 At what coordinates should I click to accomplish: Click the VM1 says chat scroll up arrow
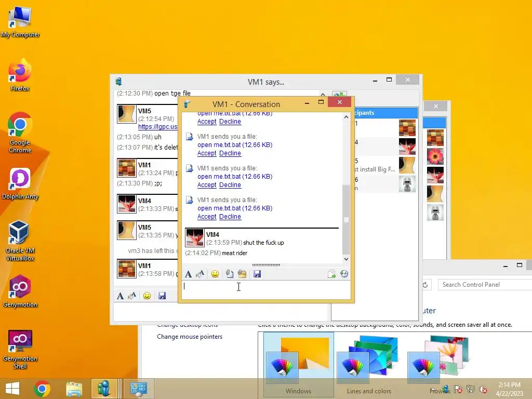[x=323, y=95]
